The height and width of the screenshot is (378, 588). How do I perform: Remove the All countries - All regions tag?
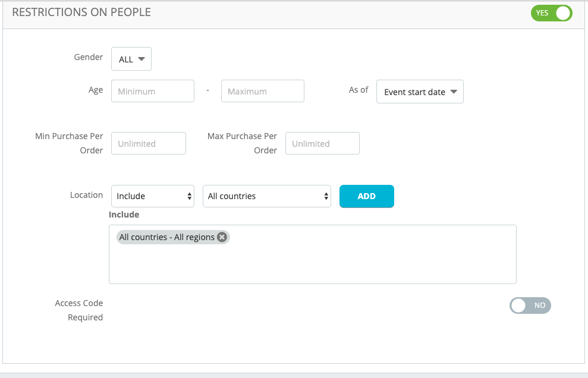pyautogui.click(x=222, y=237)
